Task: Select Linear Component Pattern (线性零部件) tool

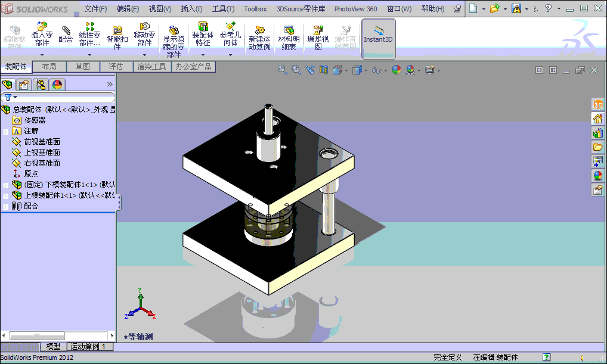Action: click(90, 26)
